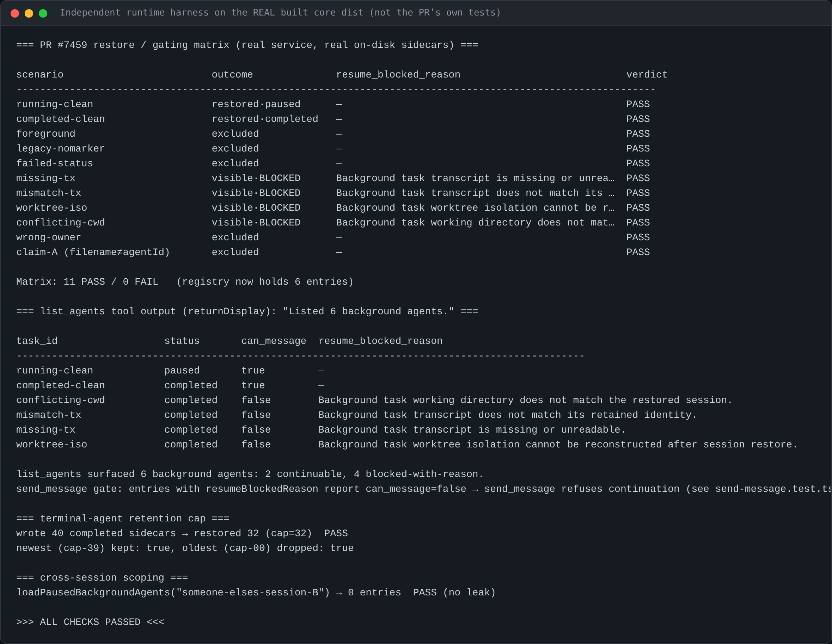
Task: Click PASS verdict in wrong-owner row
Action: pyautogui.click(x=638, y=237)
